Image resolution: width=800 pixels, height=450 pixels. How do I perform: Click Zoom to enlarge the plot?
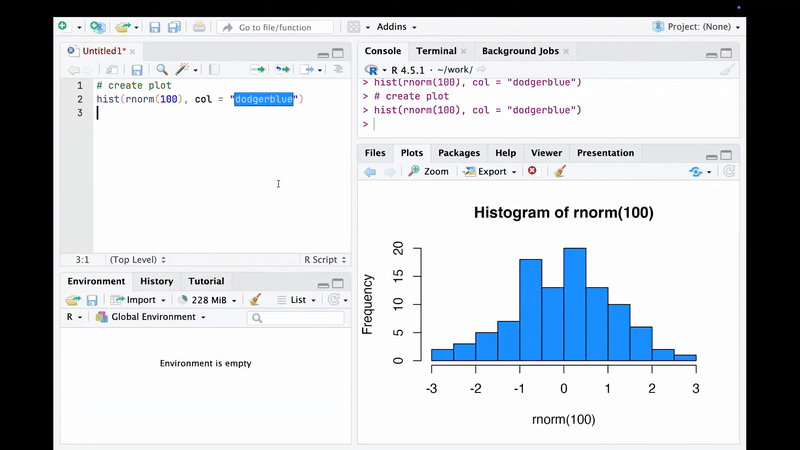[428, 172]
